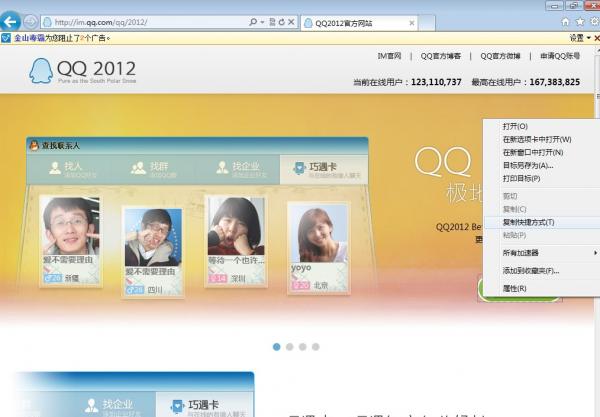Click the 等待一个也许... card caption
The height and width of the screenshot is (417, 600).
point(236,261)
